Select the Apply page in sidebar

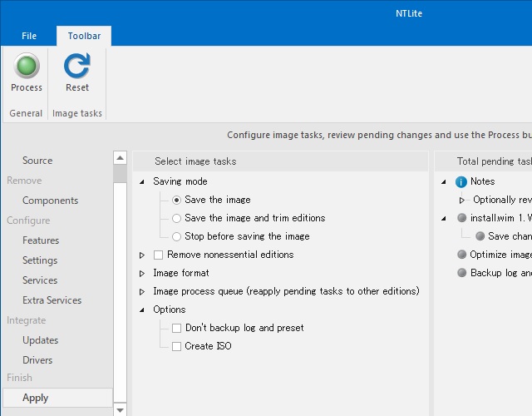[57, 398]
